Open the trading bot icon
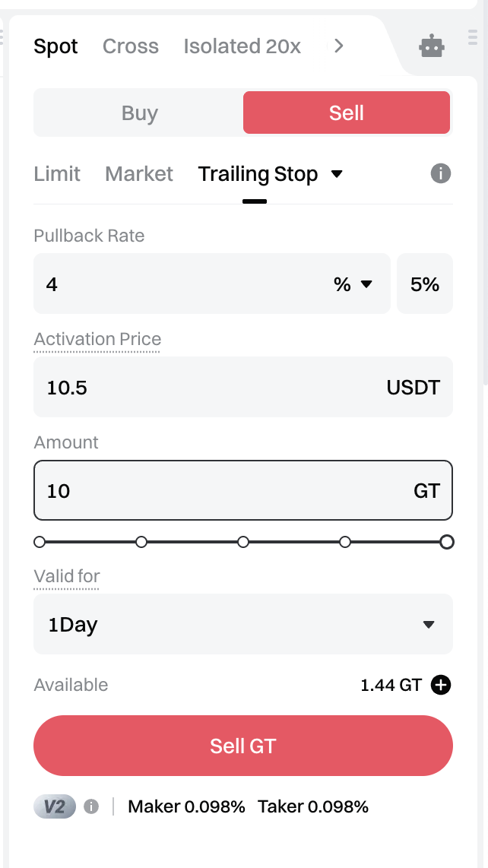Image resolution: width=488 pixels, height=868 pixels. pos(432,47)
